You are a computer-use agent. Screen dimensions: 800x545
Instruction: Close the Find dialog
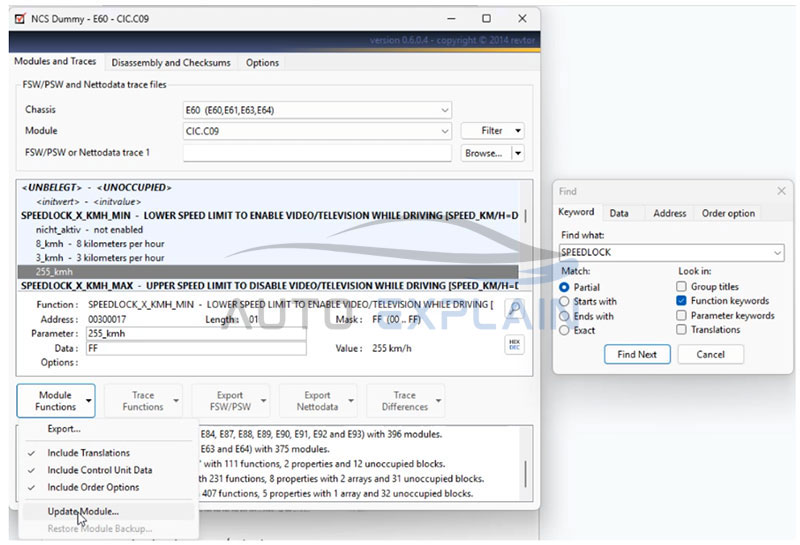pos(781,191)
